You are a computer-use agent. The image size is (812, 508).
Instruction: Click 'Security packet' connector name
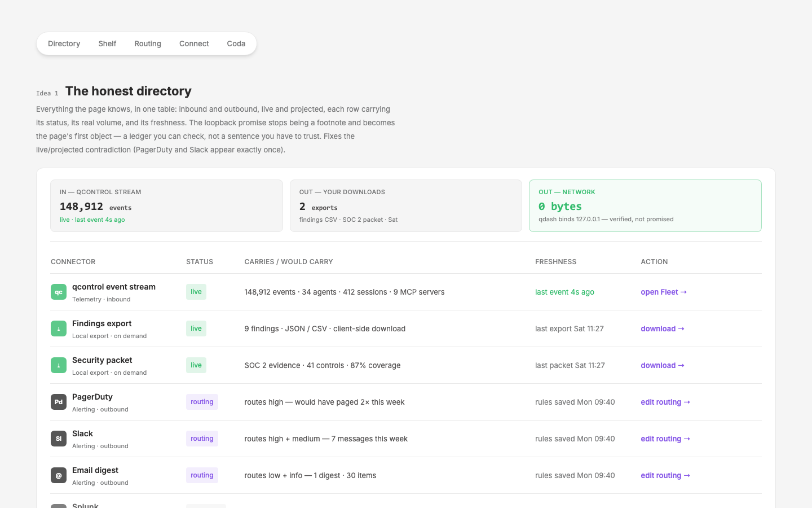[102, 360]
